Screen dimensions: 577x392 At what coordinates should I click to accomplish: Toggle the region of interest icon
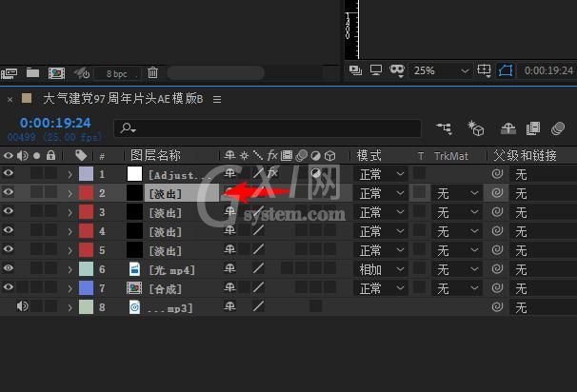[x=506, y=69]
